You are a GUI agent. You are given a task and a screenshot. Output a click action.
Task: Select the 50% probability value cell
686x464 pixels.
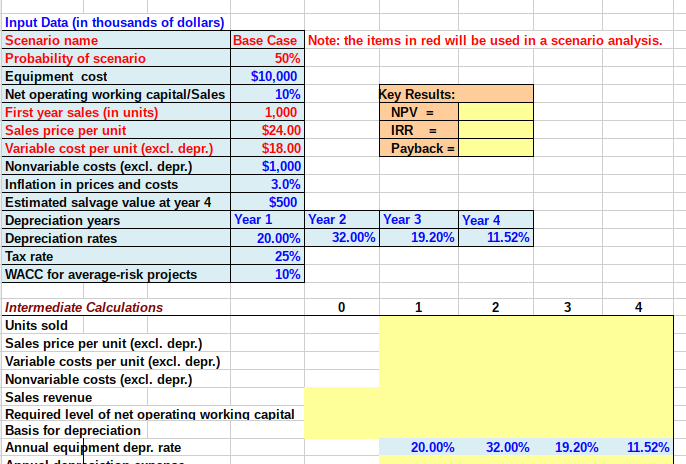pyautogui.click(x=267, y=58)
